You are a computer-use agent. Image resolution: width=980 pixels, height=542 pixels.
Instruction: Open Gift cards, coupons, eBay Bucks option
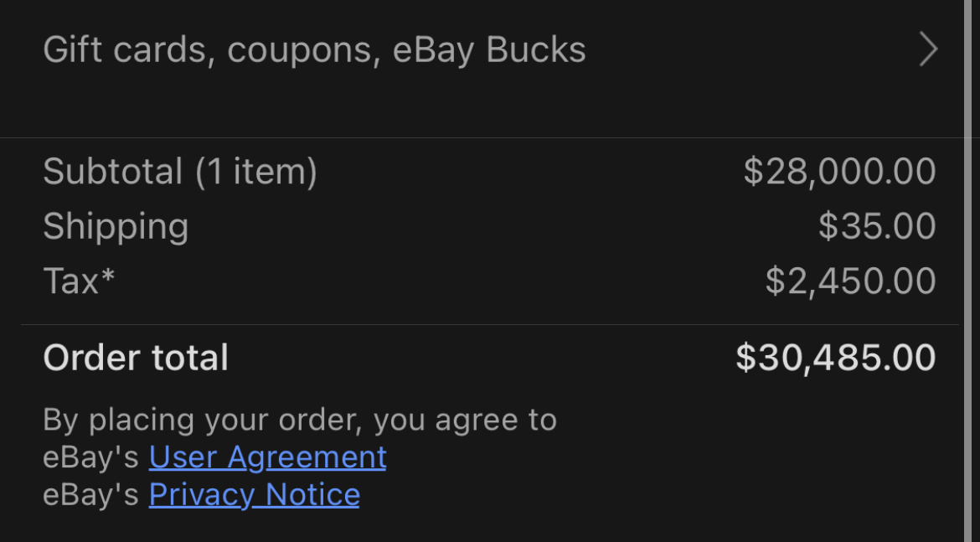pos(314,50)
